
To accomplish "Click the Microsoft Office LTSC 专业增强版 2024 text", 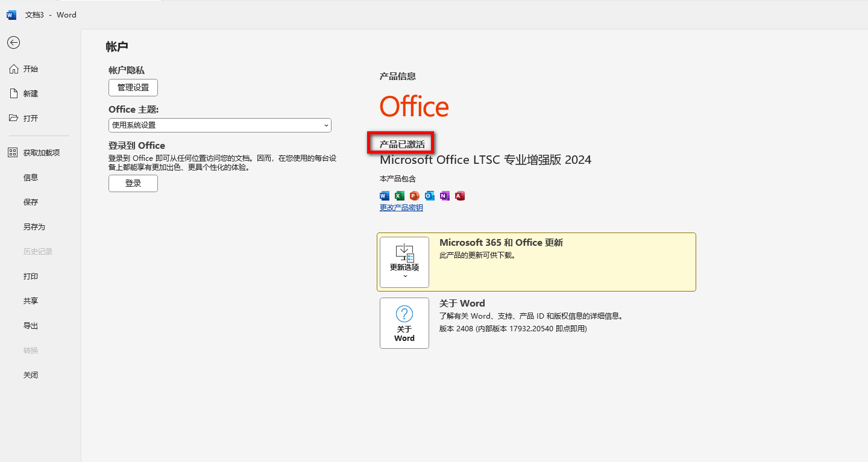I will (x=485, y=160).
